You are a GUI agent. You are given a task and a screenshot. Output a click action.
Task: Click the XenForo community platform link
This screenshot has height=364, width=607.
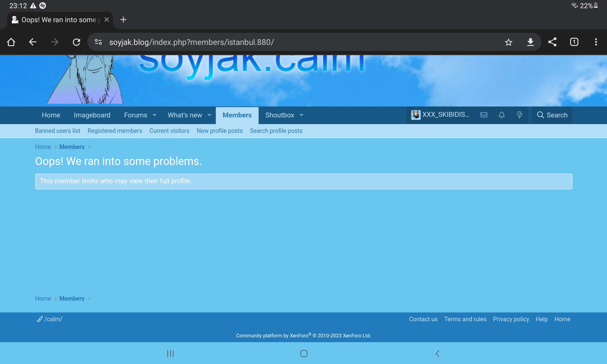pyautogui.click(x=303, y=335)
